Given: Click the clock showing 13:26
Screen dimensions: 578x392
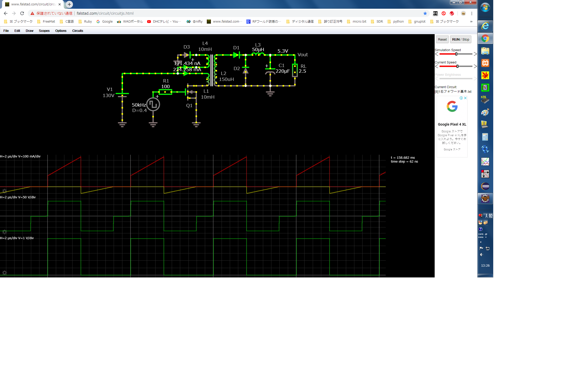Looking at the screenshot, I should click(485, 266).
